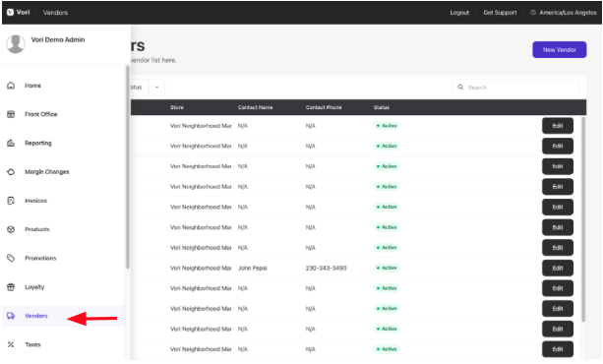
Task: Click the Products box icon
Action: pyautogui.click(x=11, y=229)
